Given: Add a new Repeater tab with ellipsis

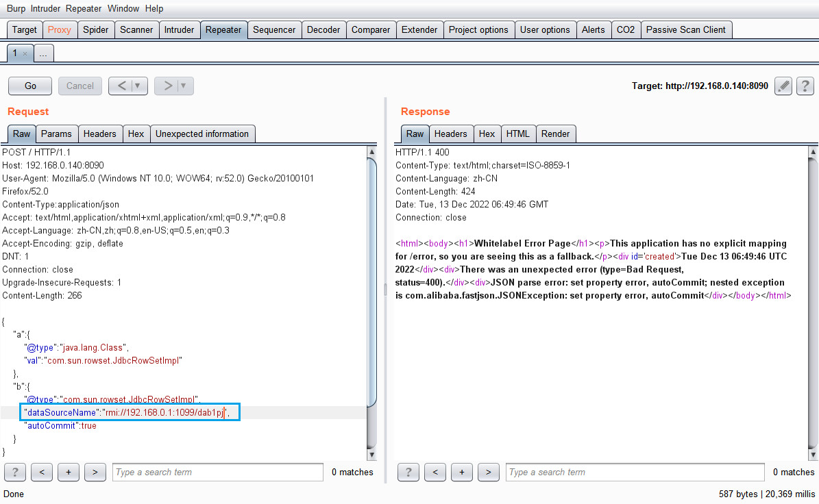Looking at the screenshot, I should [x=43, y=53].
